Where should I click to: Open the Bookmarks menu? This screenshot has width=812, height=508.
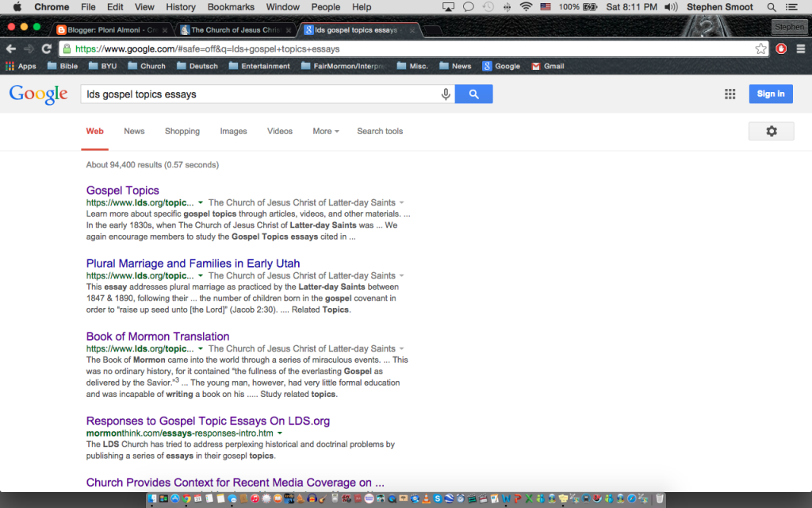click(x=231, y=6)
